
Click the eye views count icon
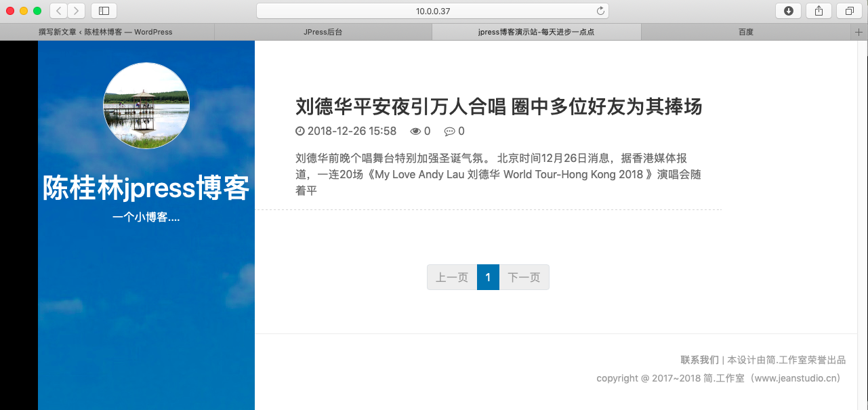coord(415,131)
